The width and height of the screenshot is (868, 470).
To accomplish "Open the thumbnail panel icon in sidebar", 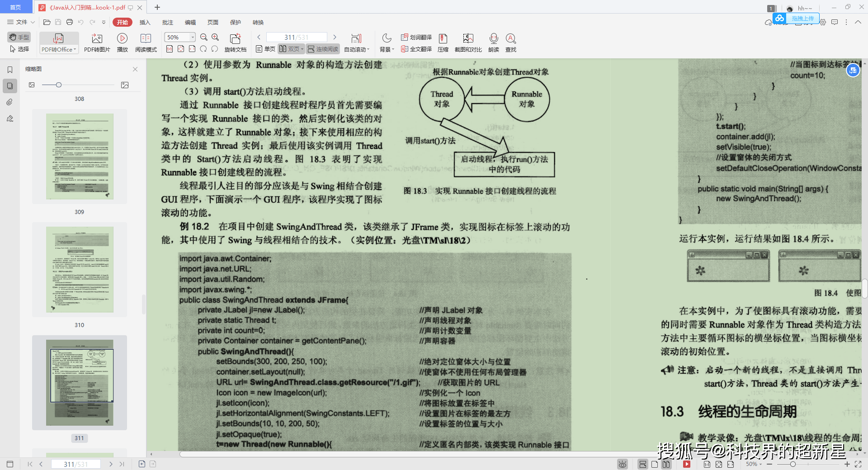I will [x=10, y=86].
